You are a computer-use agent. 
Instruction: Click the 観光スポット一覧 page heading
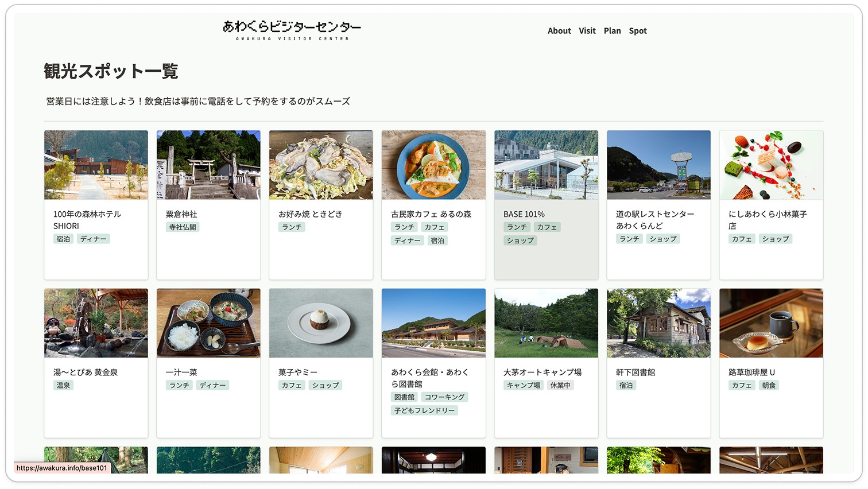pyautogui.click(x=111, y=71)
